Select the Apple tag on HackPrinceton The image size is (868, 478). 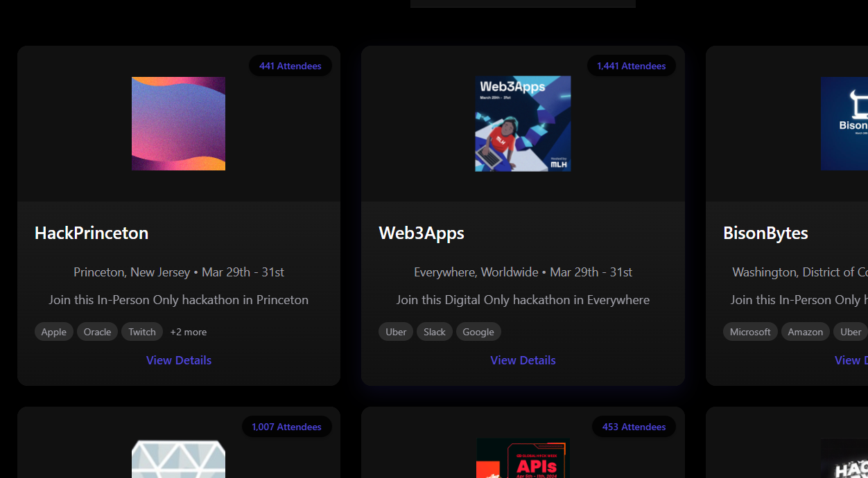pyautogui.click(x=53, y=332)
